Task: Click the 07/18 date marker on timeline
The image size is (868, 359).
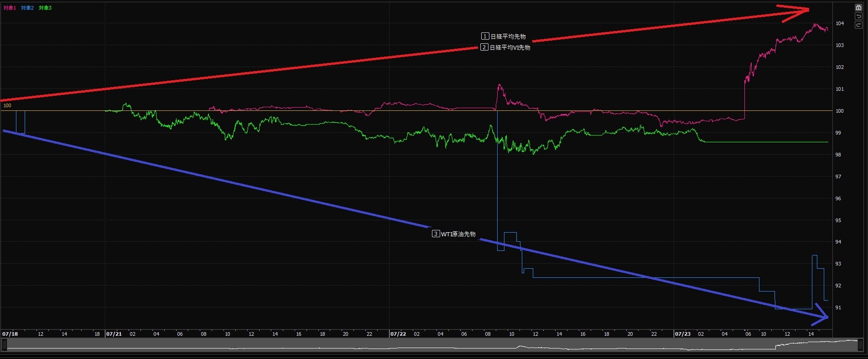Action: pos(10,334)
